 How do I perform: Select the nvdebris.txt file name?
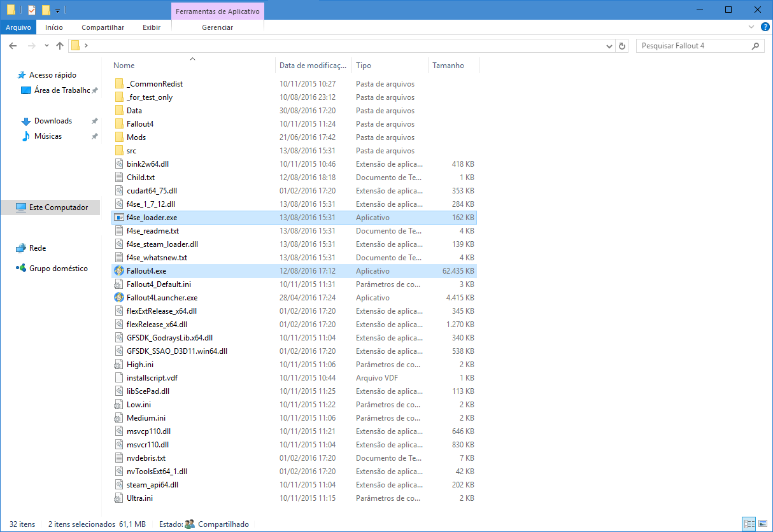(146, 458)
